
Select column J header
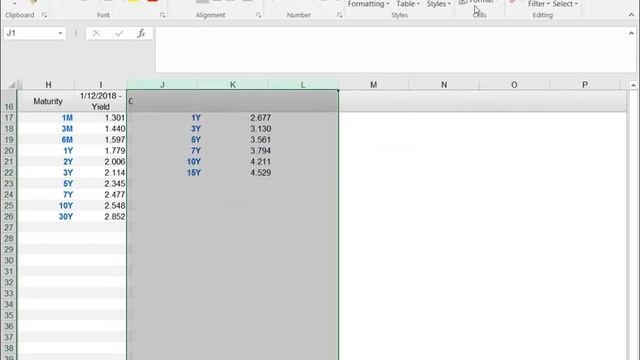[162, 84]
